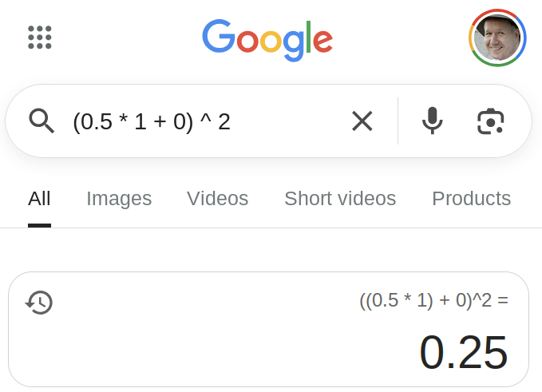The width and height of the screenshot is (542, 392).
Task: Open the account profile avatar
Action: click(497, 38)
